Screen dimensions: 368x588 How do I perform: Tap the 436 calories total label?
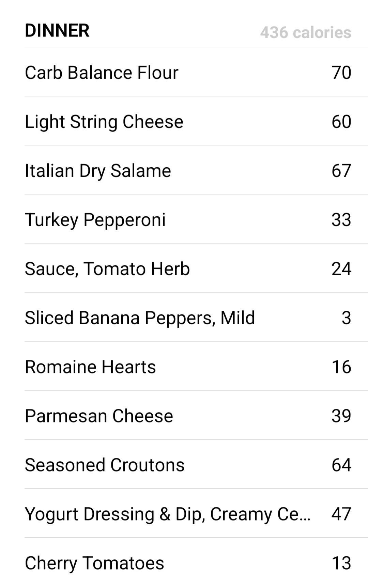(x=306, y=33)
